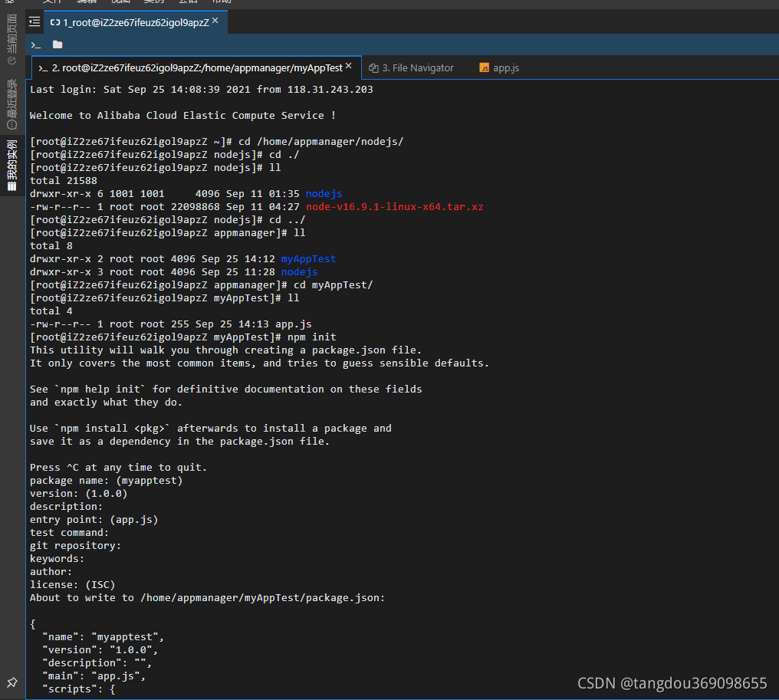Screen dimensions: 779x700
Task: Select the 我的实例 side panel
Action: coord(12,166)
